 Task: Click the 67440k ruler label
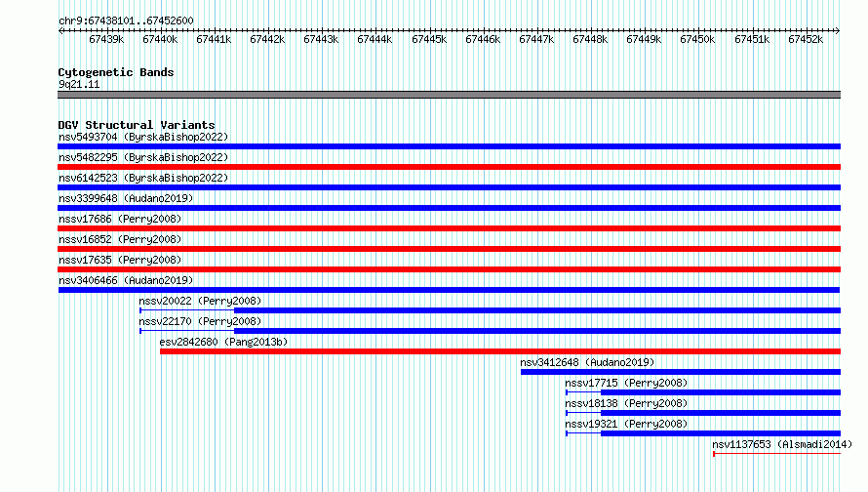click(160, 39)
